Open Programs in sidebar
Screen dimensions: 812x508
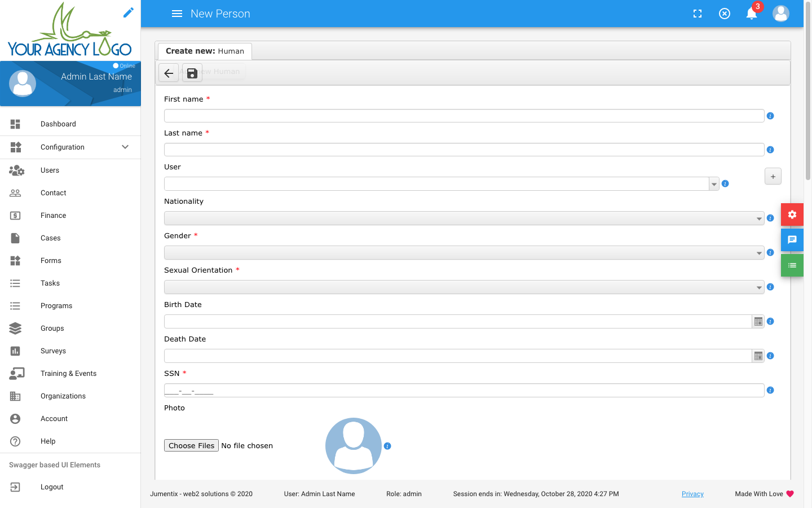pyautogui.click(x=70, y=306)
